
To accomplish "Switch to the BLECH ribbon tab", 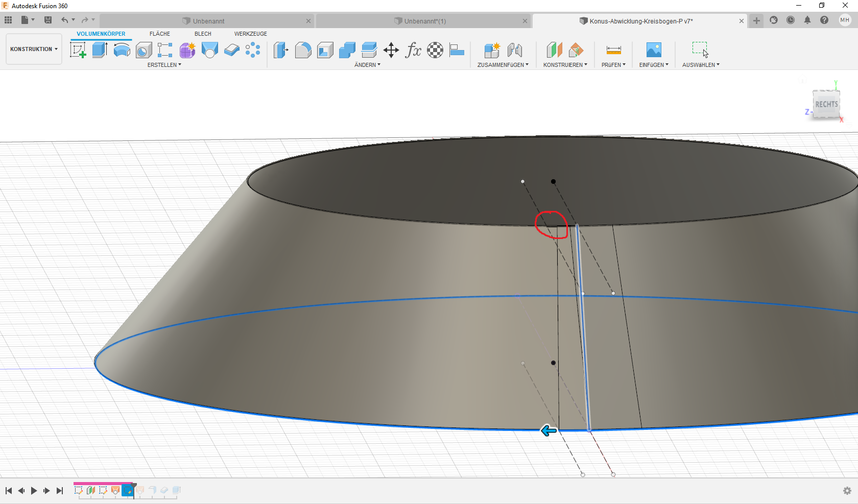I will point(203,33).
